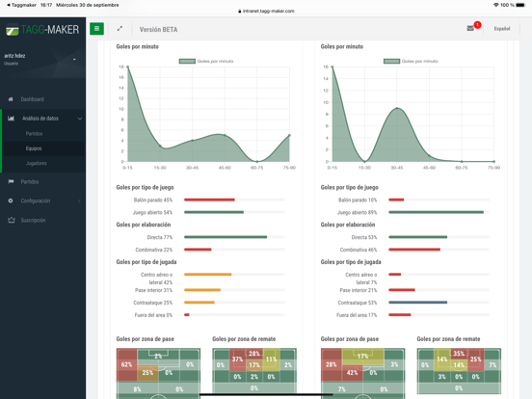Click left Combinativa 22% label
Image resolution: width=532 pixels, height=399 pixels.
point(153,250)
